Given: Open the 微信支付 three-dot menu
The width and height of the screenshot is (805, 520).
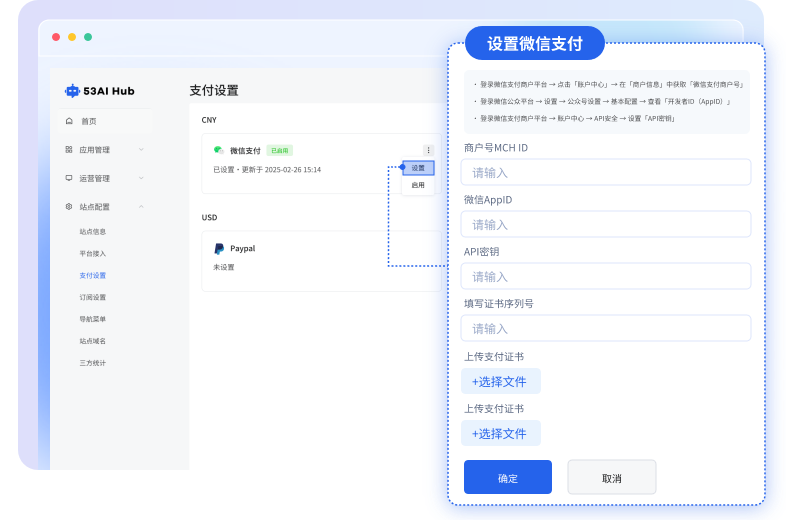Looking at the screenshot, I should click(428, 150).
